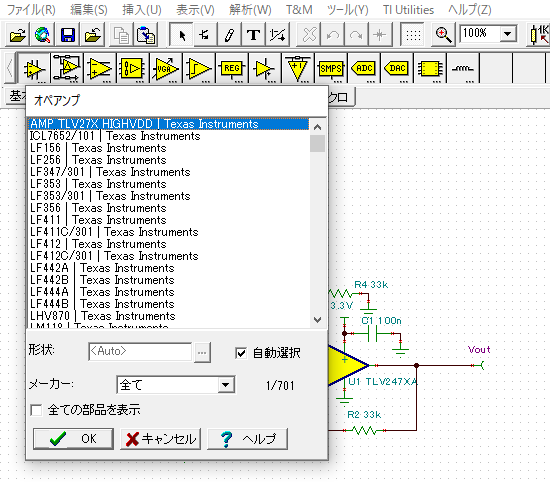Toggle the grid dots icon
Image resolution: width=550 pixels, height=482 pixels.
[x=413, y=35]
